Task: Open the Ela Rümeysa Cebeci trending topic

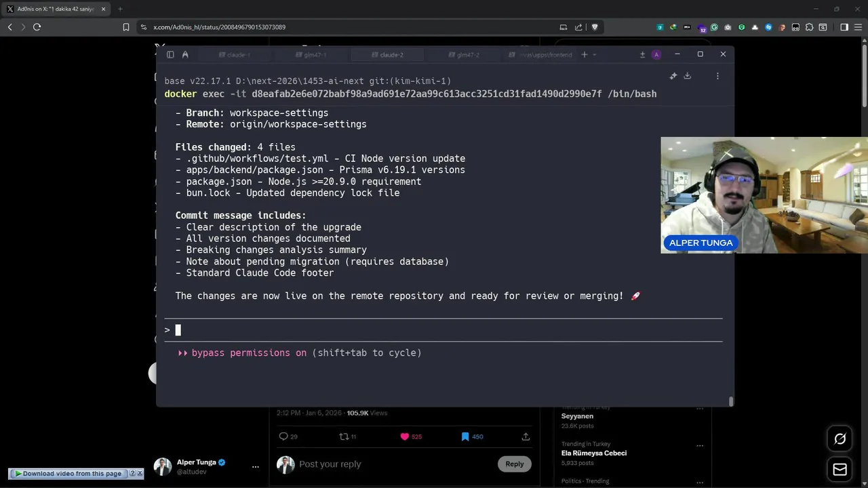Action: 593,453
